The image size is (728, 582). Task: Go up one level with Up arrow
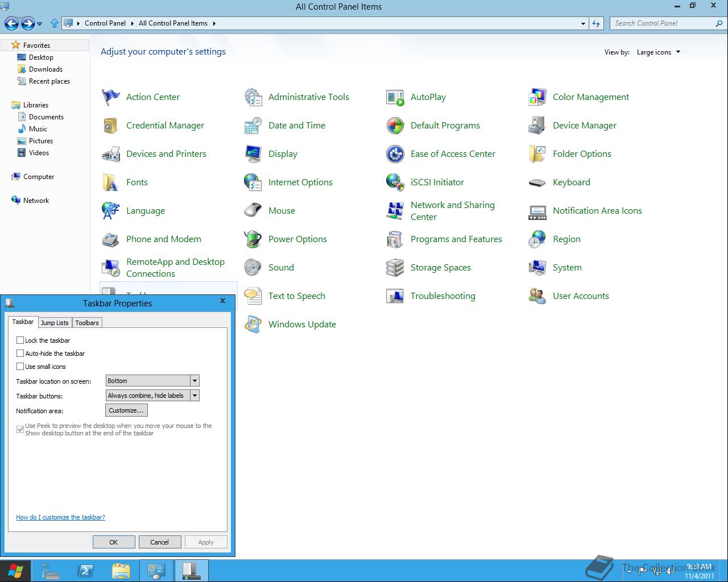tap(55, 23)
